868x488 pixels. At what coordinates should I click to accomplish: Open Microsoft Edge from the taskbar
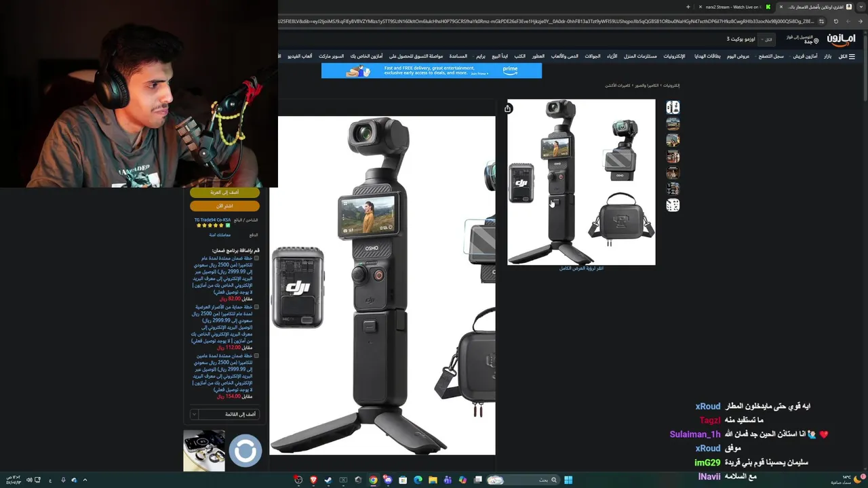[418, 480]
